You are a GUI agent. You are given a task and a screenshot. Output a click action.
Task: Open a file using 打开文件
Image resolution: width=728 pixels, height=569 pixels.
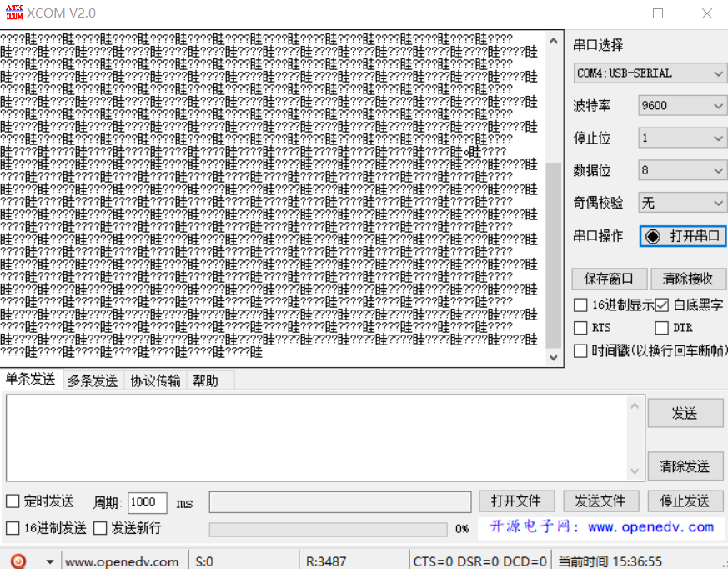[517, 501]
